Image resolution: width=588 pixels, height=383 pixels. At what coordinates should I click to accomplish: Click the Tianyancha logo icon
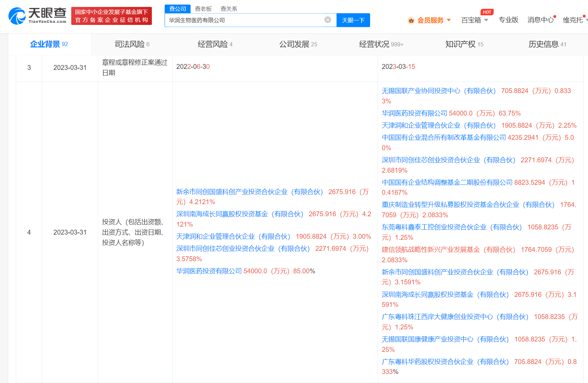17,16
